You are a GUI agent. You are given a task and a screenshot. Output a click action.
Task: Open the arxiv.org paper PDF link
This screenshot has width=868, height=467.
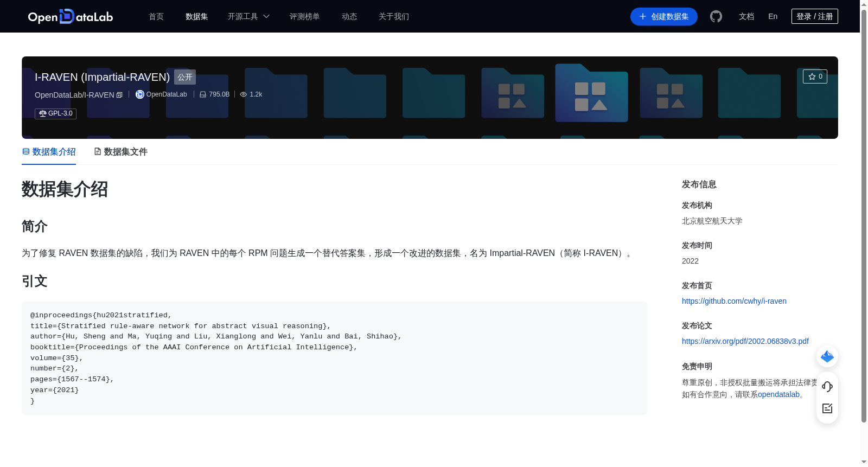[745, 341]
